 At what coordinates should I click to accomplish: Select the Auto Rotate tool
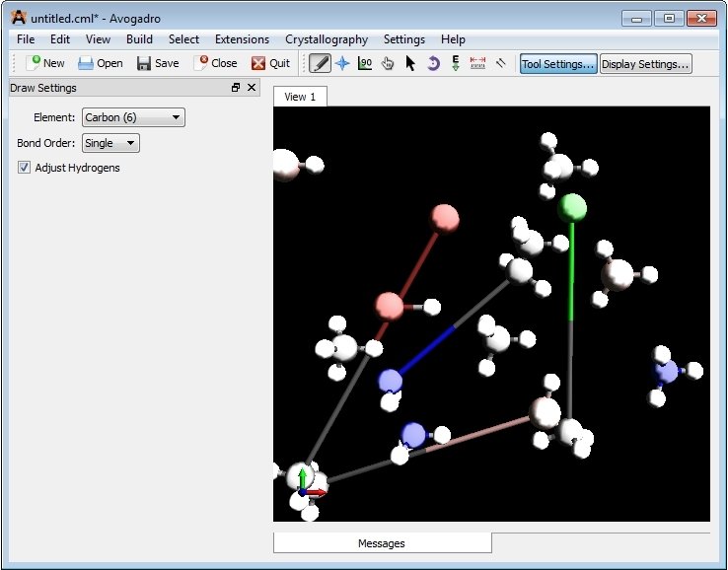click(x=433, y=63)
